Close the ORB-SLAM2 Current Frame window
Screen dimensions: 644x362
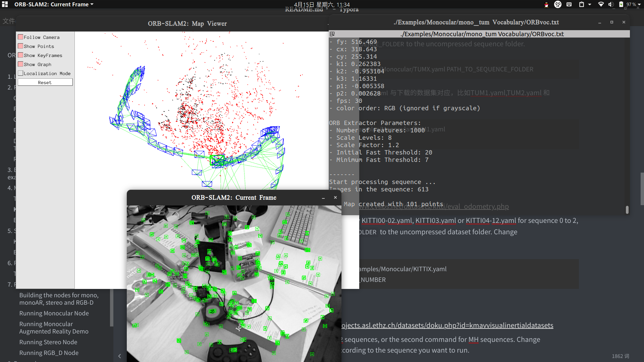point(335,197)
